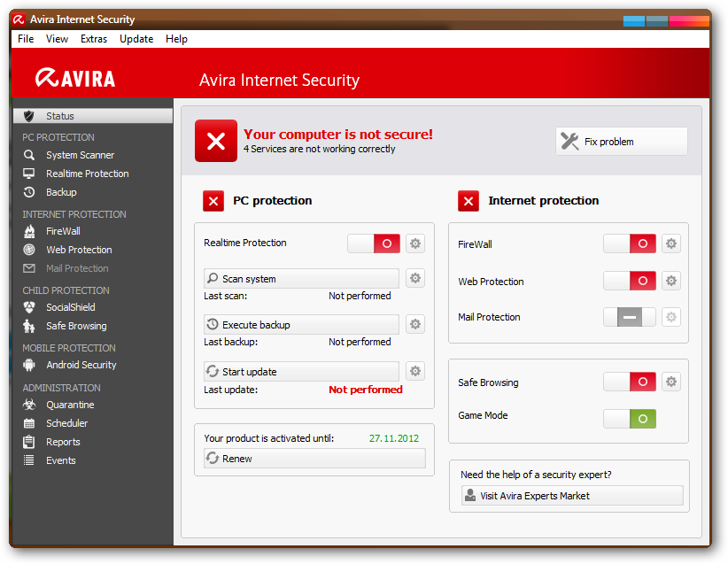The image size is (728, 564).
Task: Open System Scanner from sidebar
Action: coord(80,155)
